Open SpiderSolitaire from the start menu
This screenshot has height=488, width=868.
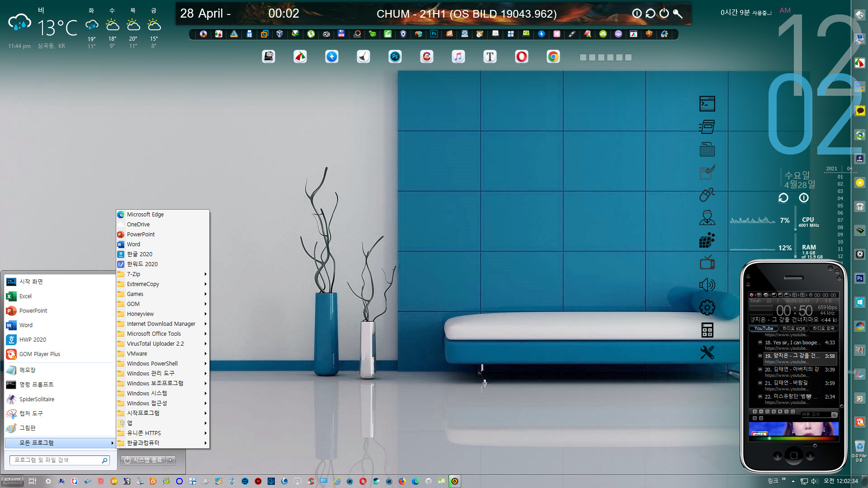tap(59, 399)
